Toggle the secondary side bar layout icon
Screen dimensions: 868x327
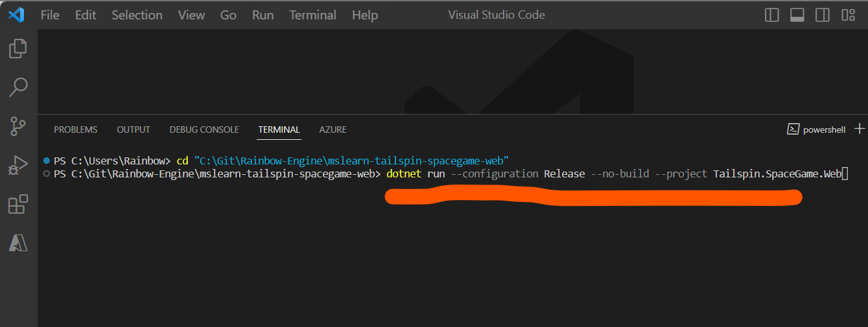822,15
